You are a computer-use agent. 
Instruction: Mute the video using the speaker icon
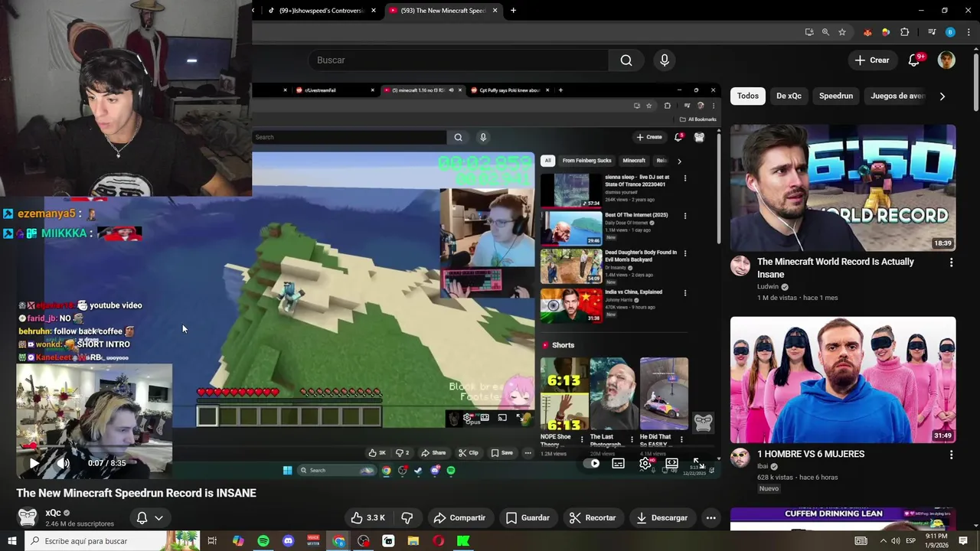[64, 463]
